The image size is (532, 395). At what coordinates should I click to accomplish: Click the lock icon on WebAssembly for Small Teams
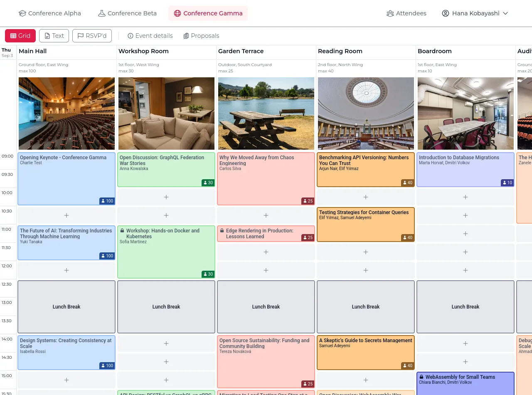(x=421, y=377)
